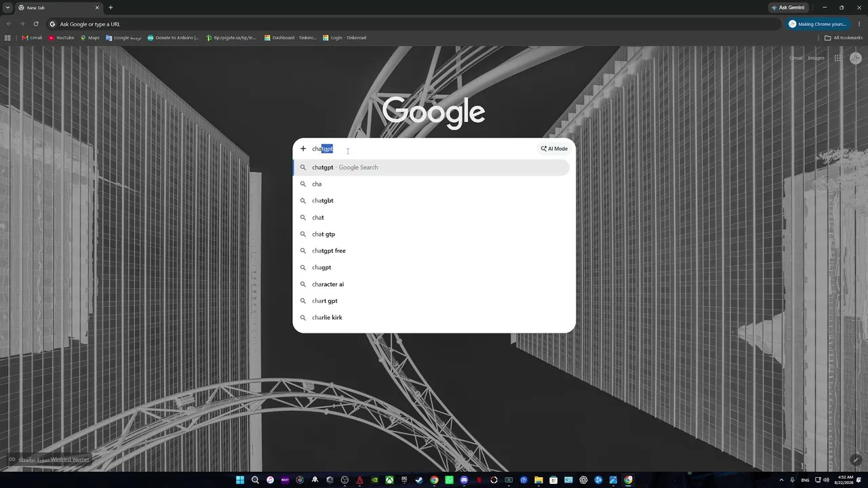The image size is (868, 488).
Task: Click the Gmail link on the page header
Action: pos(796,58)
